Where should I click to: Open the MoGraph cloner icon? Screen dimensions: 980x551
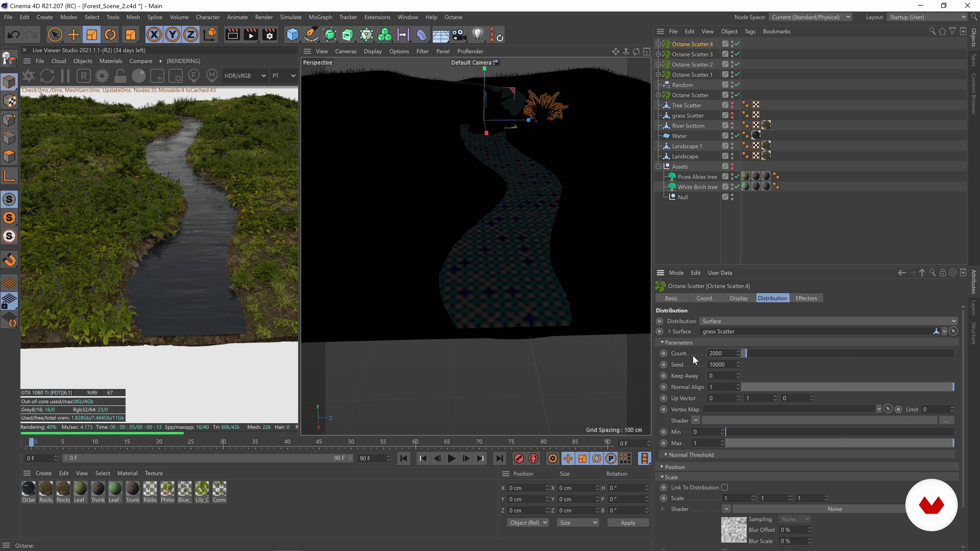[385, 35]
